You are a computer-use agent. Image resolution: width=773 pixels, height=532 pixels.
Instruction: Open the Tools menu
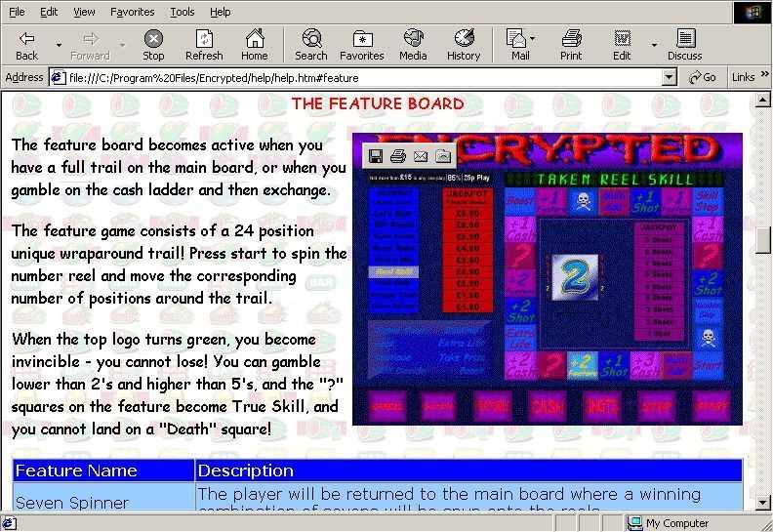point(182,12)
